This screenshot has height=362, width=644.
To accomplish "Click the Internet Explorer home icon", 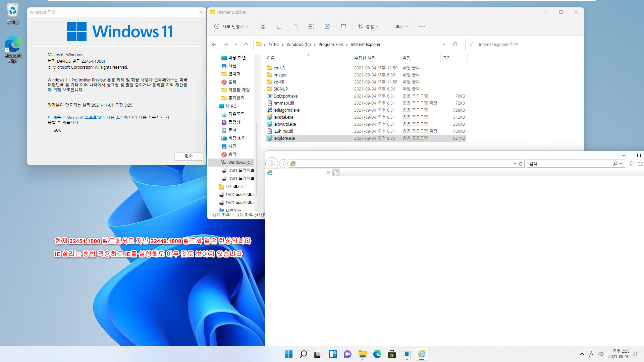I will pyautogui.click(x=632, y=164).
